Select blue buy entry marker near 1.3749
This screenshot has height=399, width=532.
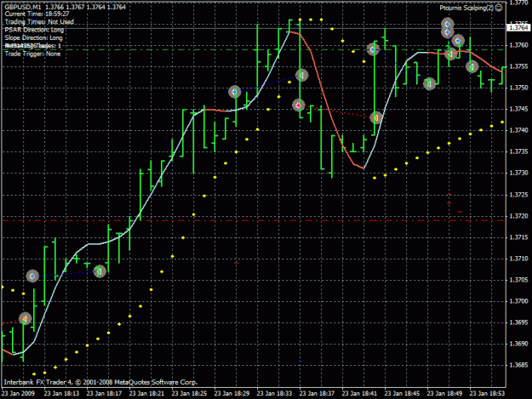[x=234, y=92]
